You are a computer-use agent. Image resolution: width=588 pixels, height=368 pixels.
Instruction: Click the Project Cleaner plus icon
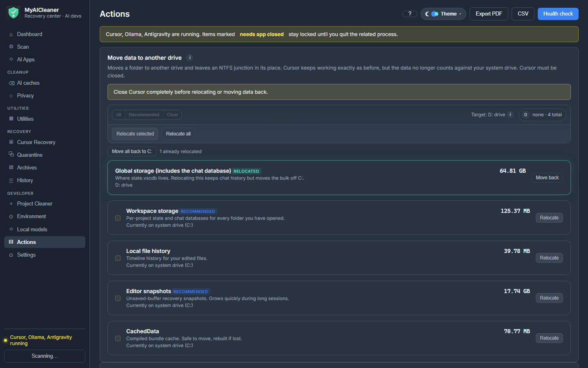coord(11,204)
